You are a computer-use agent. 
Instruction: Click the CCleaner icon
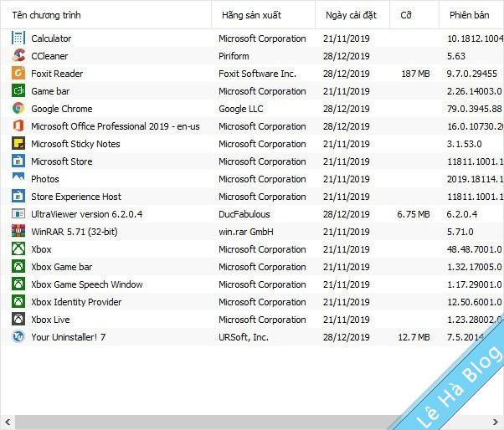click(18, 55)
